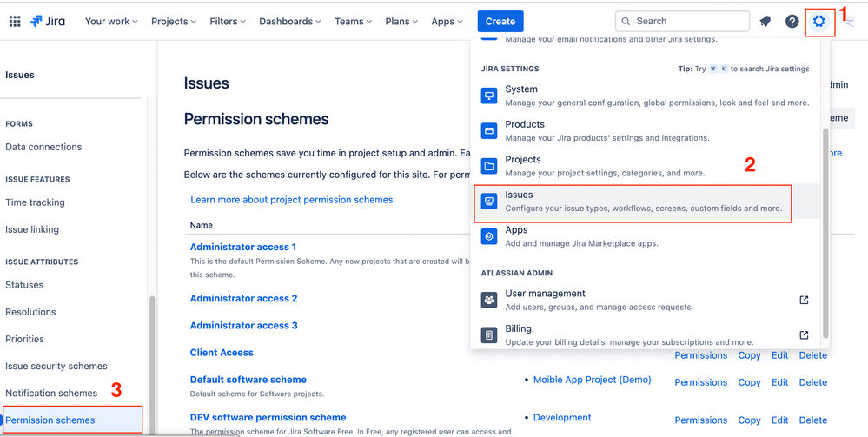
Task: Expand the Teams dropdown
Action: coord(353,22)
